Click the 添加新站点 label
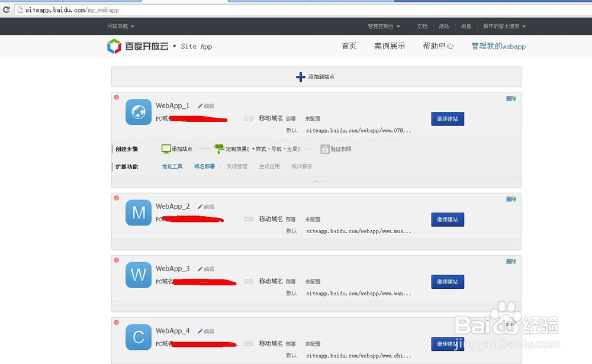This screenshot has height=364, width=592. click(x=321, y=77)
